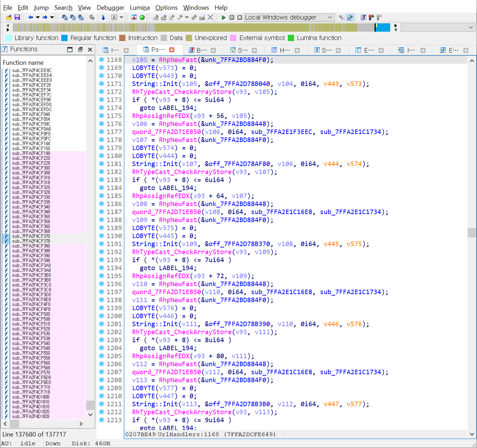The width and height of the screenshot is (477, 448).
Task: Click the toolbar X delete icon
Action: [210, 17]
